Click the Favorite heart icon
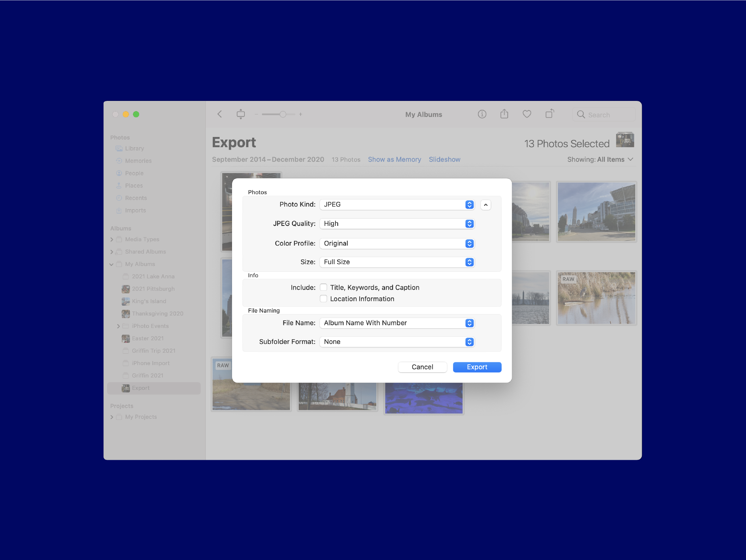Screen dimensions: 746x560 527,114
